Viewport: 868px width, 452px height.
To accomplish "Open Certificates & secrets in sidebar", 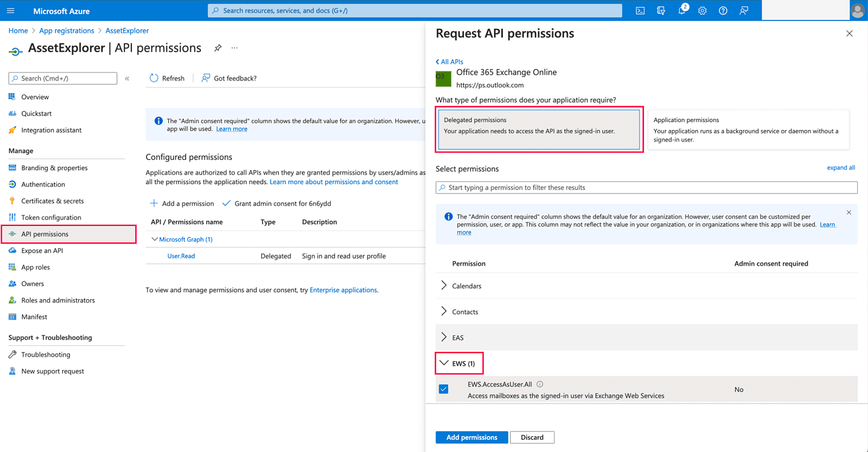I will [53, 201].
